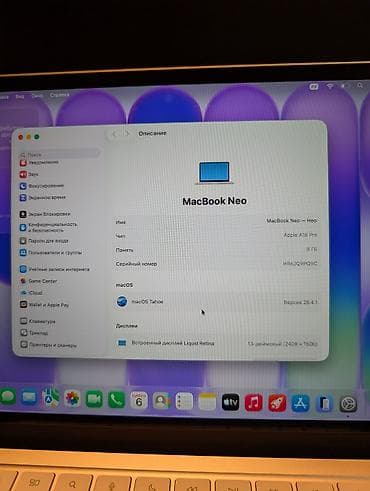Go back with the left chevron button
The height and width of the screenshot is (491, 370).
coord(114,134)
